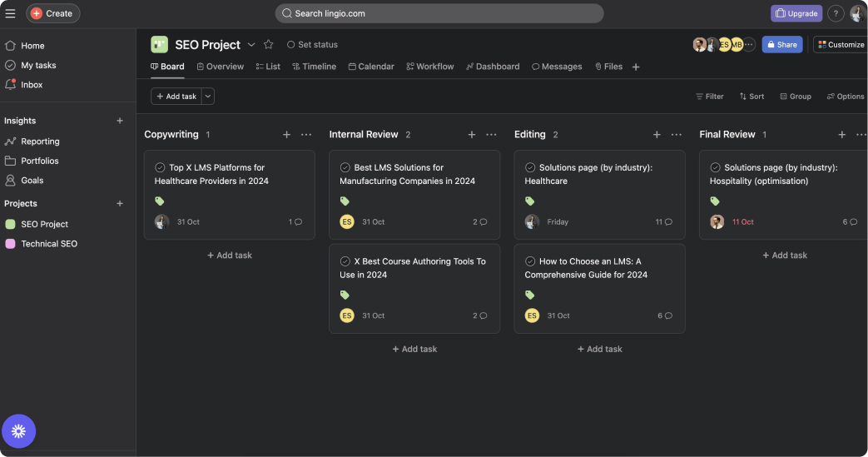868x457 pixels.
Task: Click the Share button
Action: pos(782,44)
